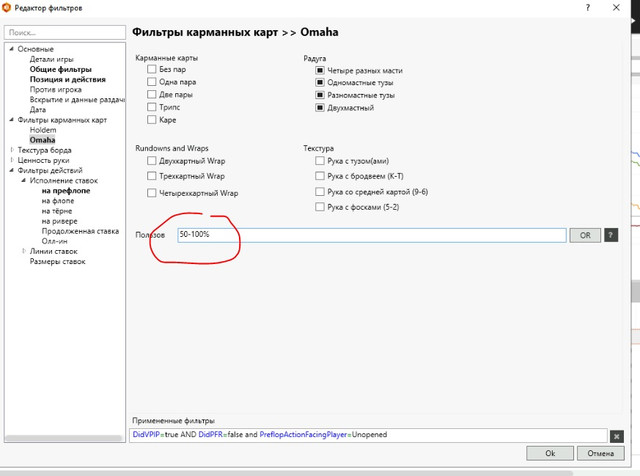Image resolution: width=640 pixels, height=476 pixels.
Task: Check Двухкартный Wrap
Action: 151,161
